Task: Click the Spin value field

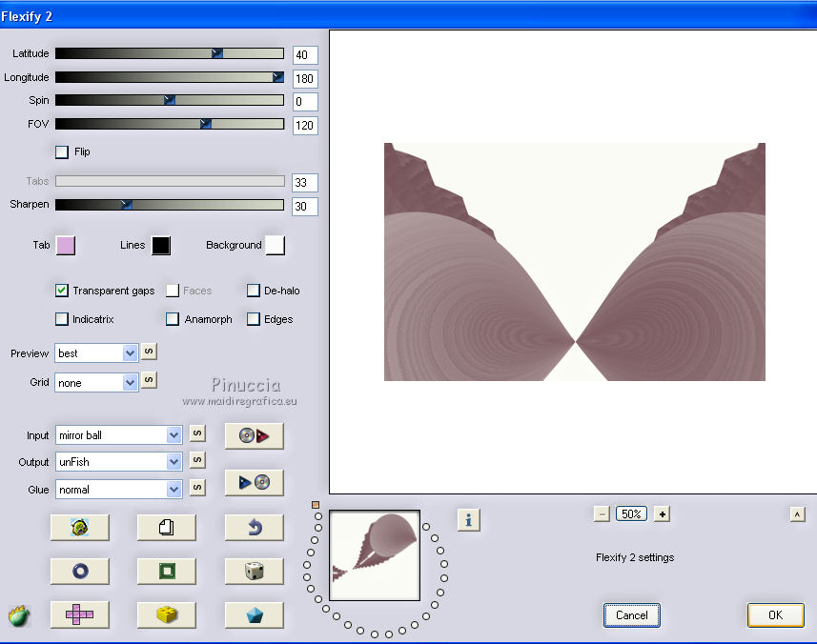Action: [x=305, y=102]
